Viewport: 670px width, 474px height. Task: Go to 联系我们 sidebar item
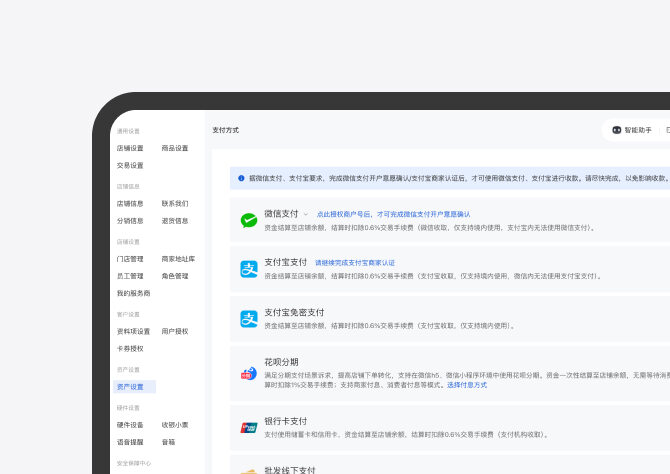175,204
